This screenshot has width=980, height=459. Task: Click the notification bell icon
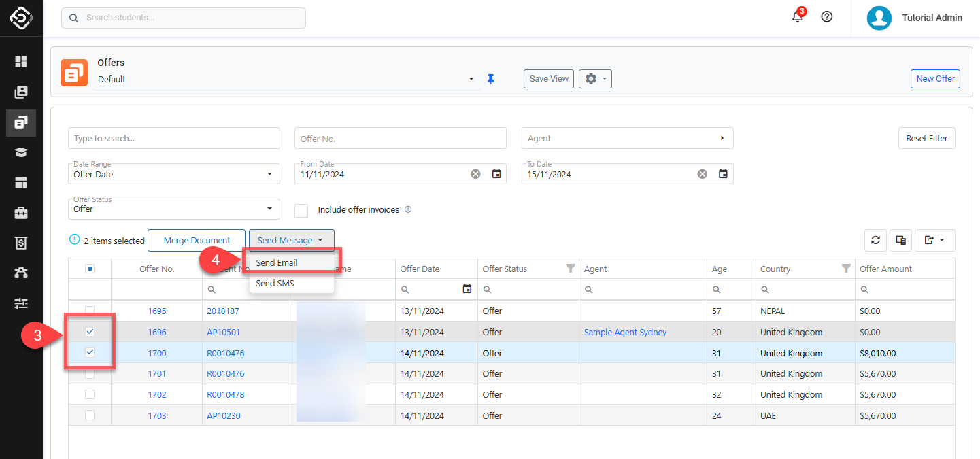click(x=798, y=17)
